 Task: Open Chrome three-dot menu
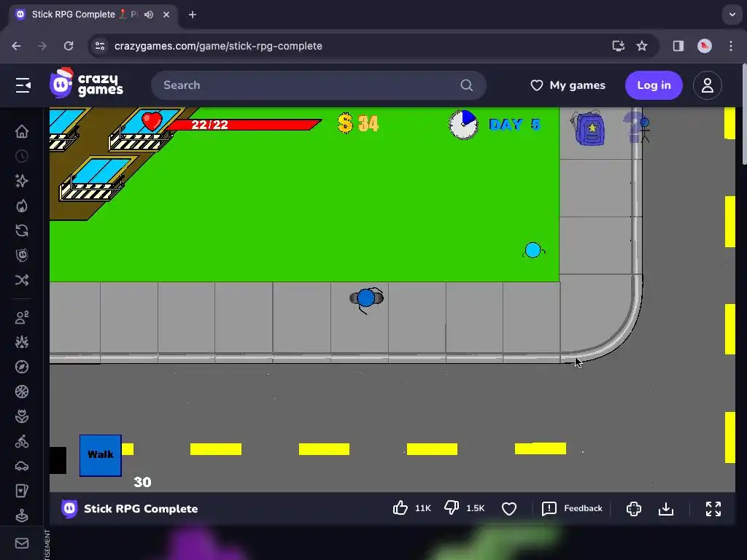click(731, 46)
